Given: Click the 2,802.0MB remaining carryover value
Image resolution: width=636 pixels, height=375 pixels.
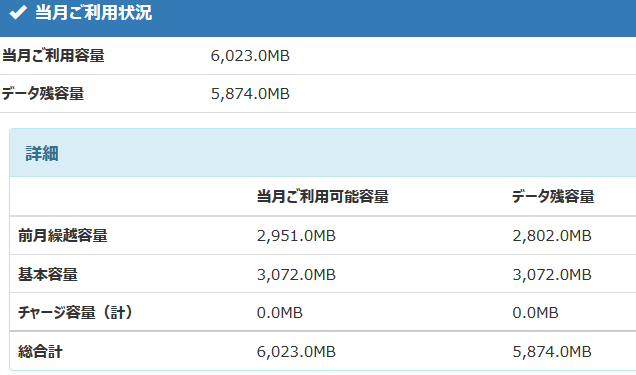Looking at the screenshot, I should (x=552, y=236).
